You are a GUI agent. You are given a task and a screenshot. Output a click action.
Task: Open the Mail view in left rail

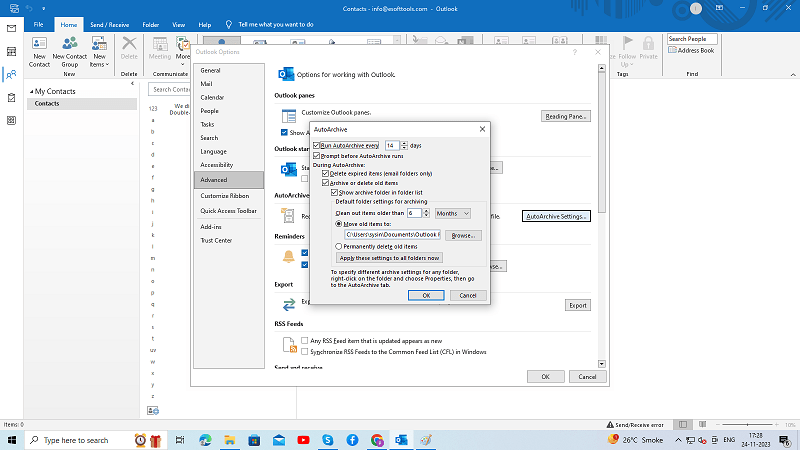click(x=11, y=29)
